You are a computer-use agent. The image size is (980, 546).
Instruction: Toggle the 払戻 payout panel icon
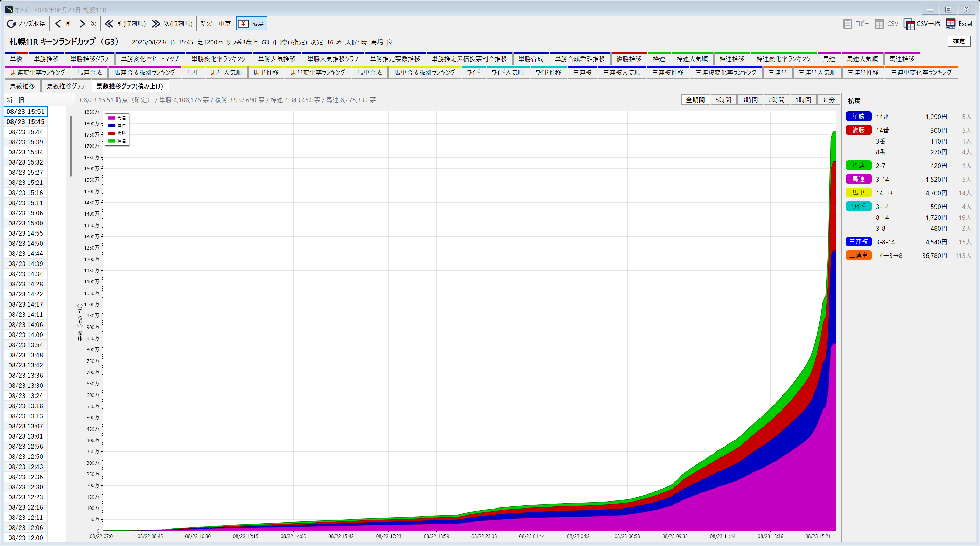(x=243, y=23)
